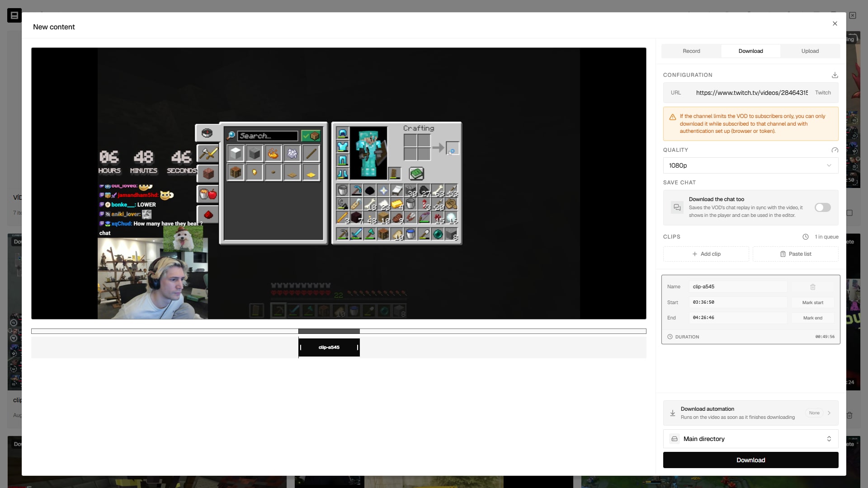Click the video preview player
The width and height of the screenshot is (868, 488).
339,183
